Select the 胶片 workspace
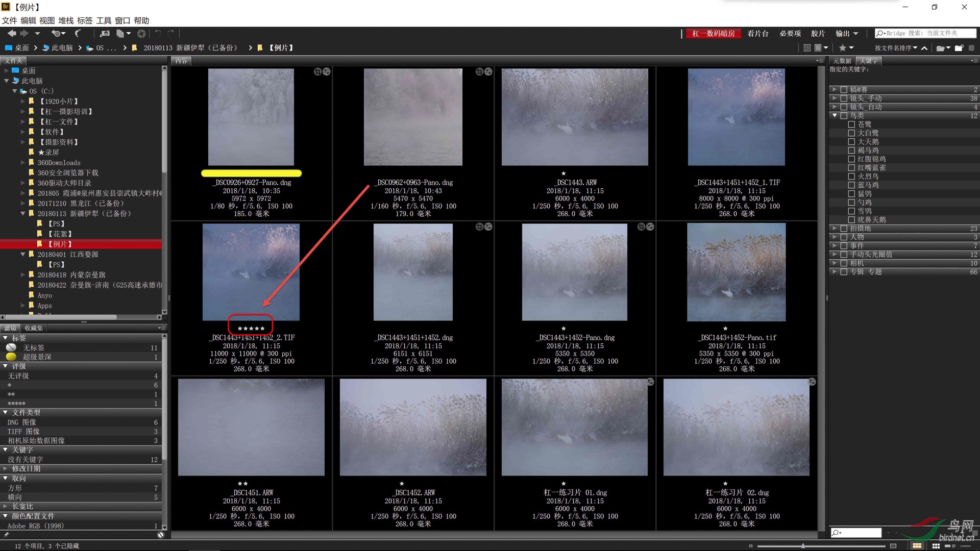The width and height of the screenshot is (980, 551). [818, 33]
